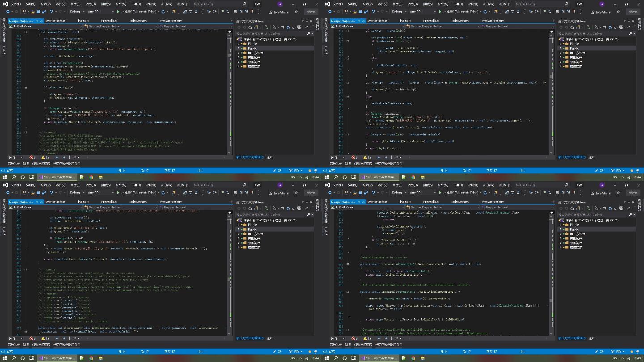Toggle Show All Files in top-left Solution Explorer
Screen dimensions: 644x362
(x=299, y=27)
